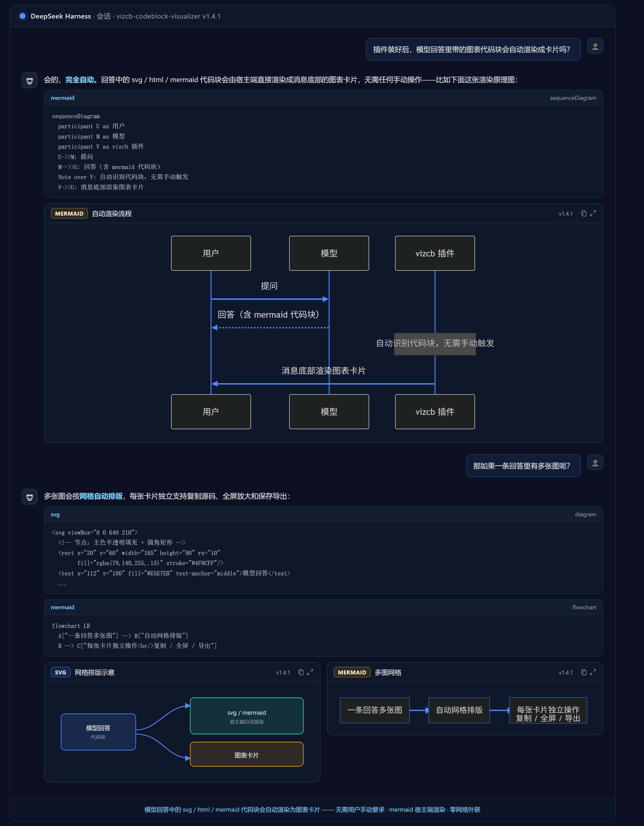The height and width of the screenshot is (826, 644).
Task: Expand 多图网格 card to fullscreen
Action: click(x=593, y=672)
